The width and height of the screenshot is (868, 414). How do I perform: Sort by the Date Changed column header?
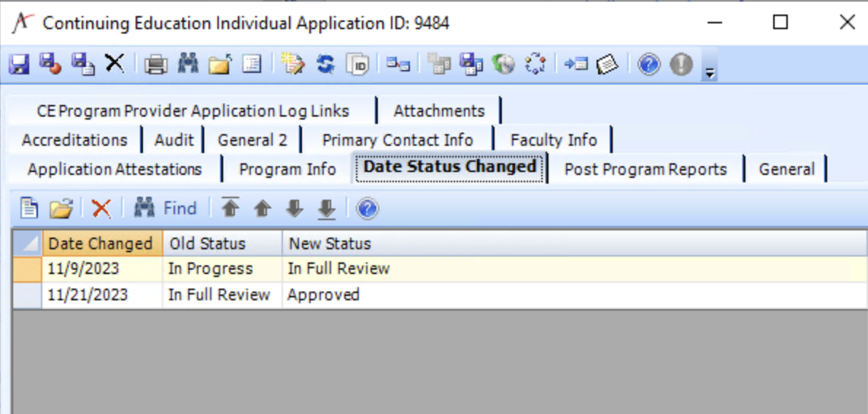click(101, 243)
